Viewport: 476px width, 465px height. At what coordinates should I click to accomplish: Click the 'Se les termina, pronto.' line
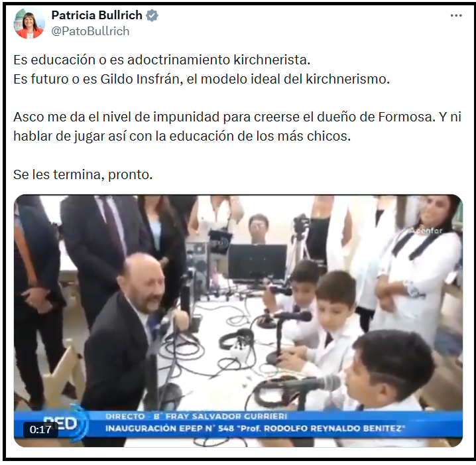pyautogui.click(x=83, y=174)
